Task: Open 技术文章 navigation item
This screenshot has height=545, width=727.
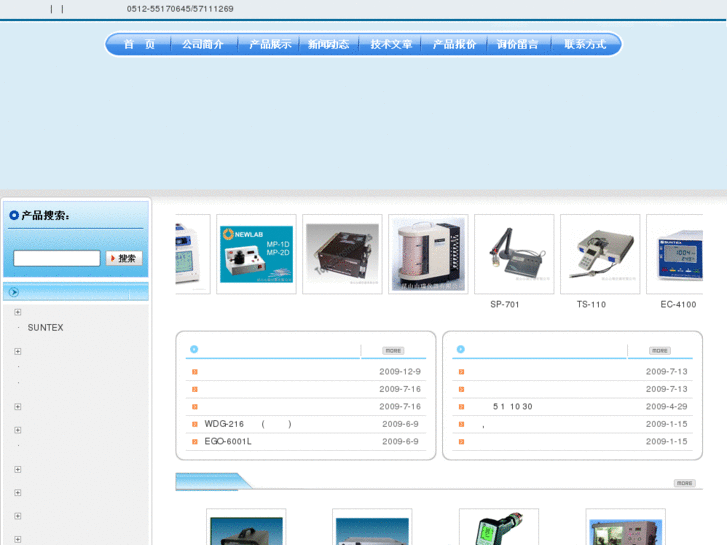Action: [x=391, y=44]
